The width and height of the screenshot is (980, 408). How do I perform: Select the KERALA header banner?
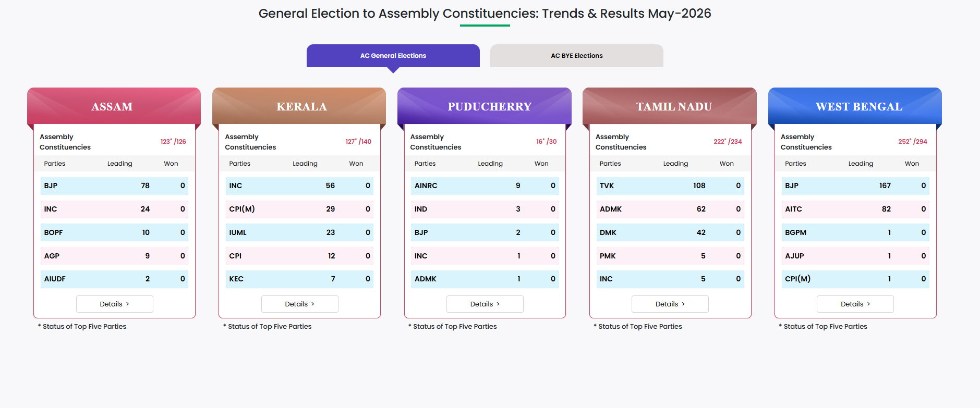[299, 106]
